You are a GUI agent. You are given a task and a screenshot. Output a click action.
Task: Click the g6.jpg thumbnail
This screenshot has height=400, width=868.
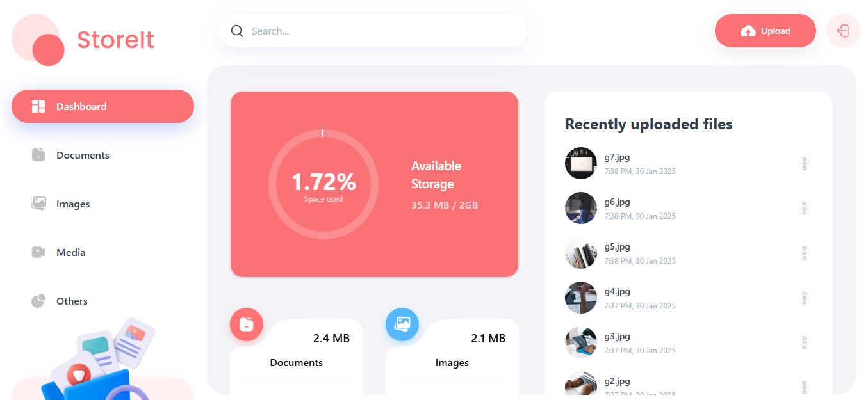(x=581, y=208)
